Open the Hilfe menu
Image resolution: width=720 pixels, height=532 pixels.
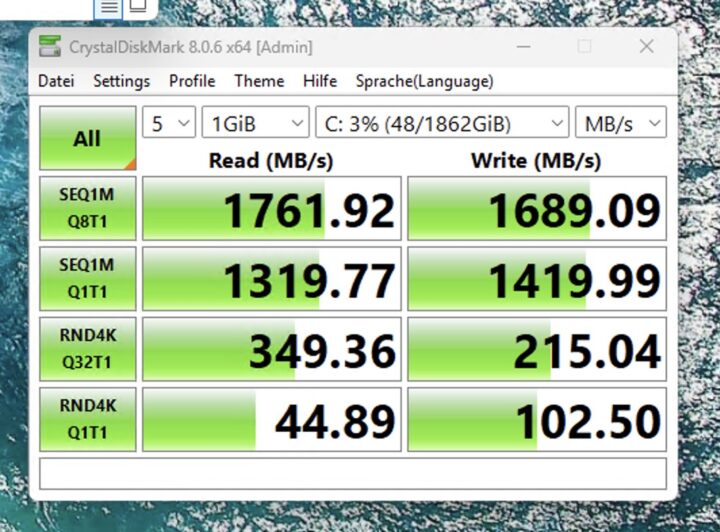[320, 81]
